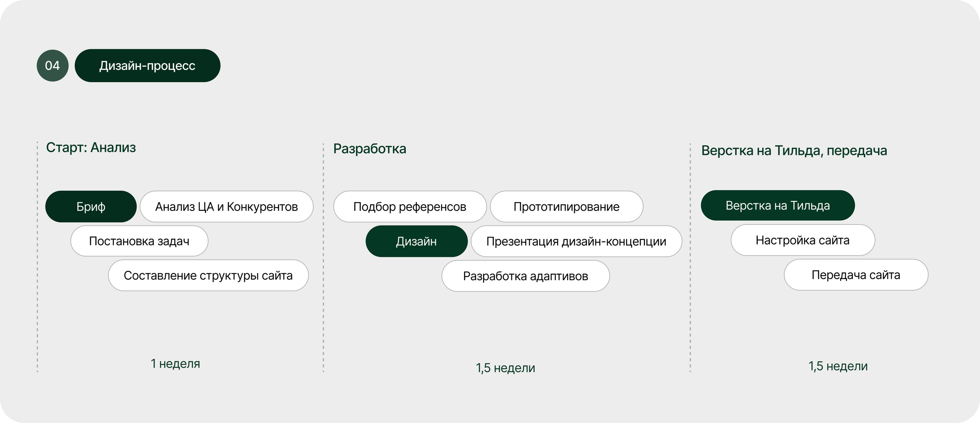The height and width of the screenshot is (423, 980).
Task: Click 1,5 недели label under Разработка
Action: (505, 368)
